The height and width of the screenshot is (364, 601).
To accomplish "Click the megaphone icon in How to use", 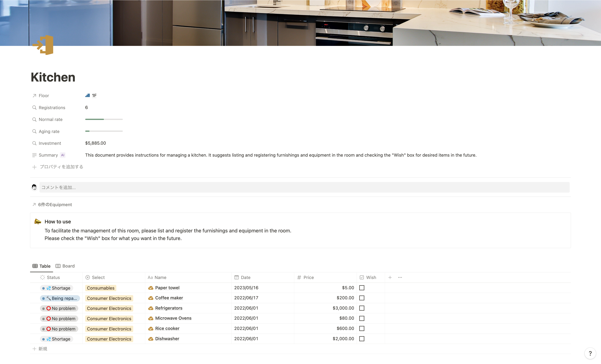I will (38, 221).
